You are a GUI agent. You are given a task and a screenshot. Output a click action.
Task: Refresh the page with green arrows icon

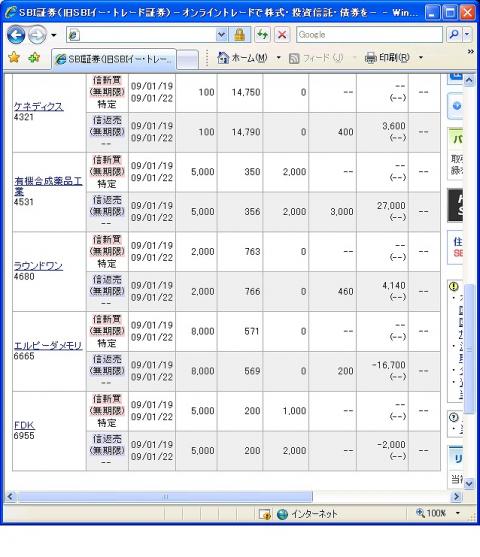click(x=263, y=35)
